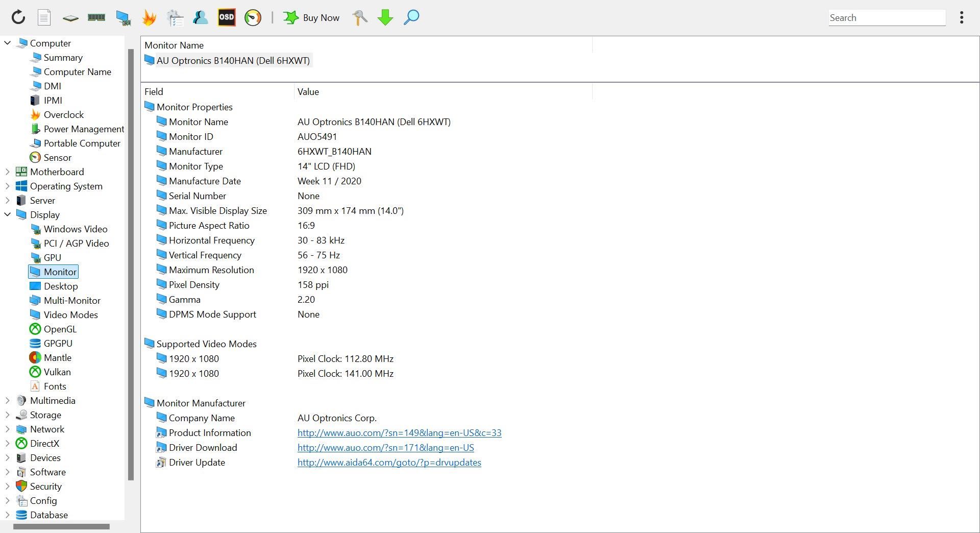Expand the Multimedia tree node

pos(8,400)
